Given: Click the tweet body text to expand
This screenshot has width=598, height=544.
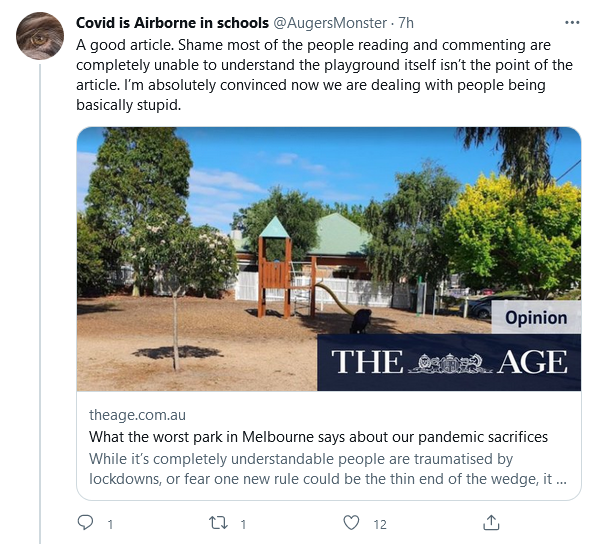Looking at the screenshot, I should coord(324,75).
